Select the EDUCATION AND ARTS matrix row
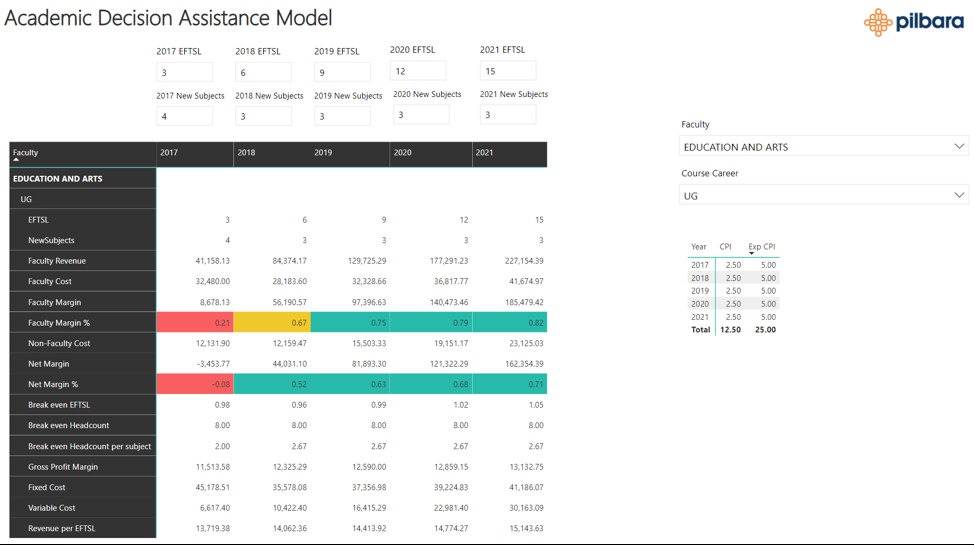This screenshot has height=545, width=974. click(x=83, y=178)
